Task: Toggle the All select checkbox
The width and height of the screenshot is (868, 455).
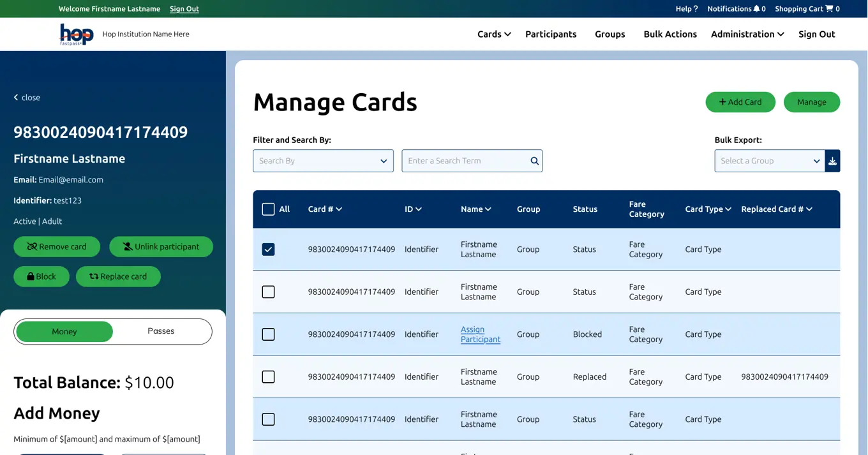Action: 268,209
